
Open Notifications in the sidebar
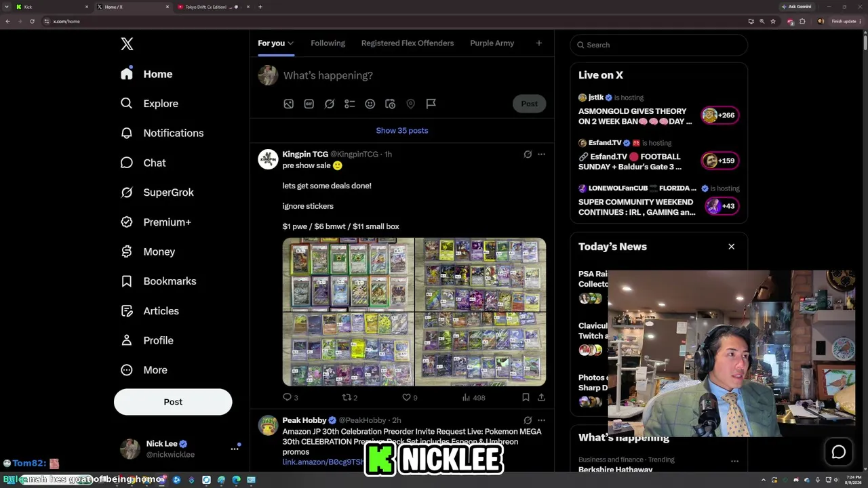[162, 133]
